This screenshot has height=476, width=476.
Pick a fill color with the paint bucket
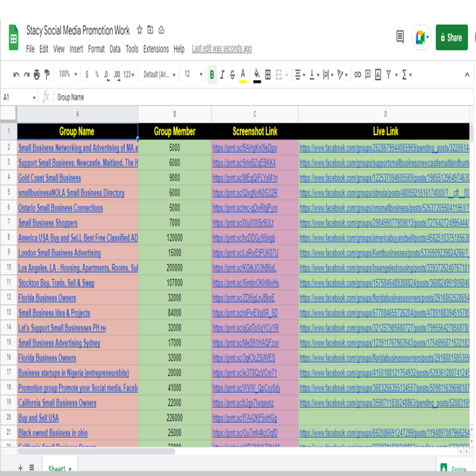[x=257, y=75]
